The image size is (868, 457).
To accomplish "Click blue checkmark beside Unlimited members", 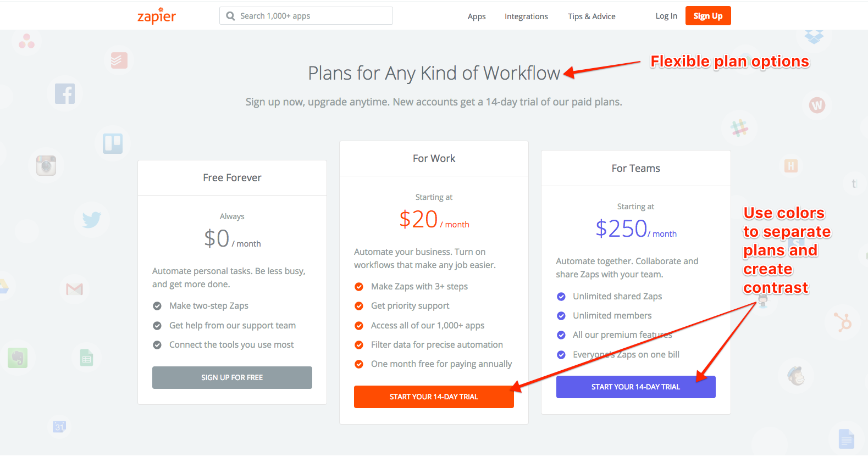I will click(561, 316).
